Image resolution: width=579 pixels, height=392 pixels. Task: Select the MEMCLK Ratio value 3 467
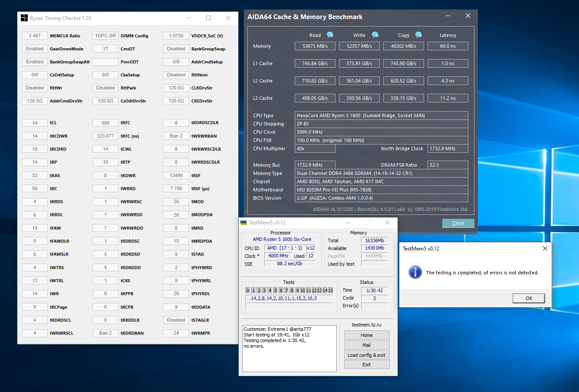[35, 36]
